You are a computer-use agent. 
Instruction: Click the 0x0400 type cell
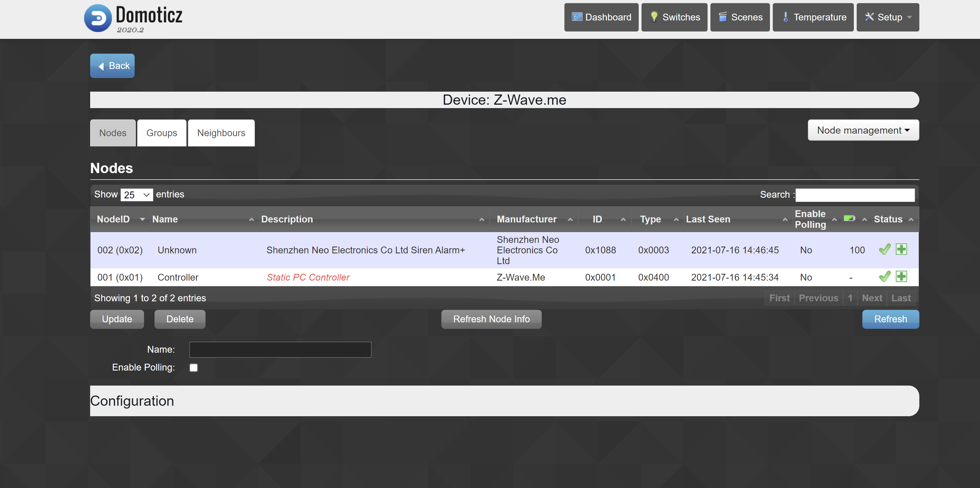click(654, 277)
